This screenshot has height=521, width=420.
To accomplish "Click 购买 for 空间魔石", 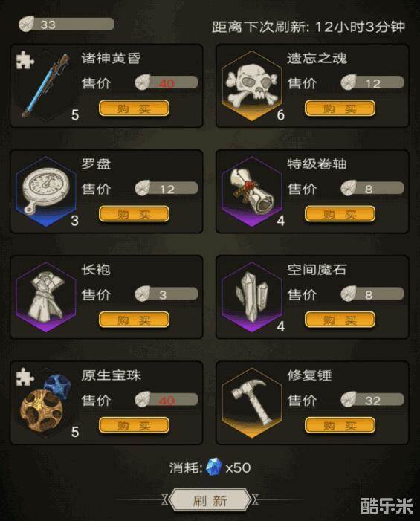I will (x=340, y=320).
